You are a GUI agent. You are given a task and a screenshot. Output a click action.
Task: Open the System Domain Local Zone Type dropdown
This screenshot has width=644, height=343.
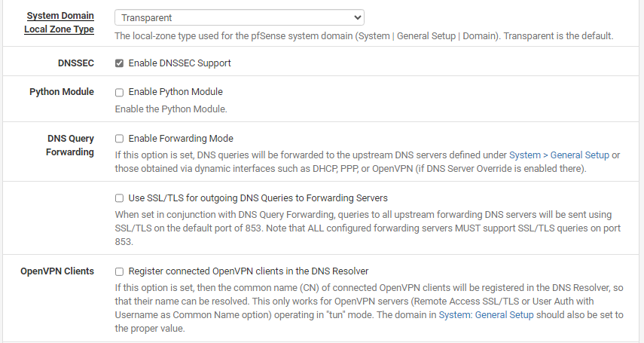coord(239,17)
